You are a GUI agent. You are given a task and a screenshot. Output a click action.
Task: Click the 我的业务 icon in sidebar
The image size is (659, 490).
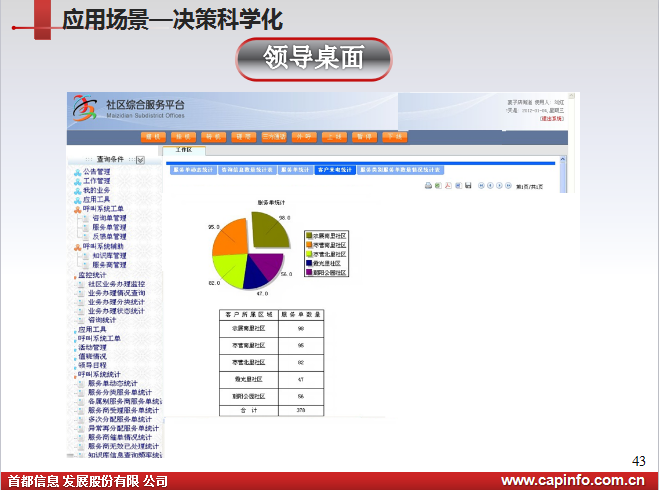pos(76,190)
